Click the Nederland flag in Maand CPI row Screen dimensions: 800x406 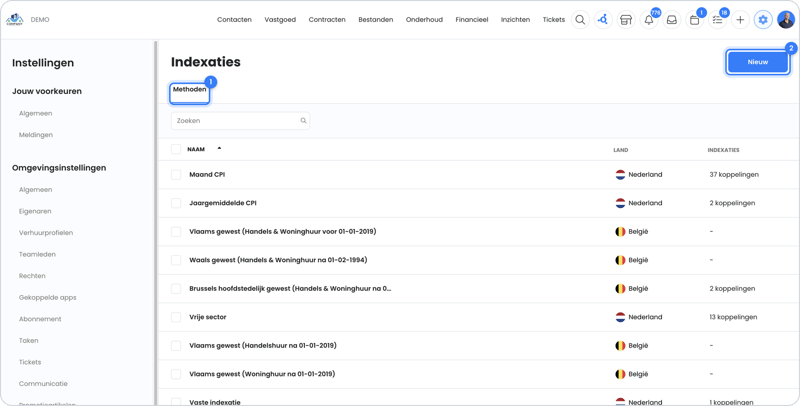pos(620,174)
